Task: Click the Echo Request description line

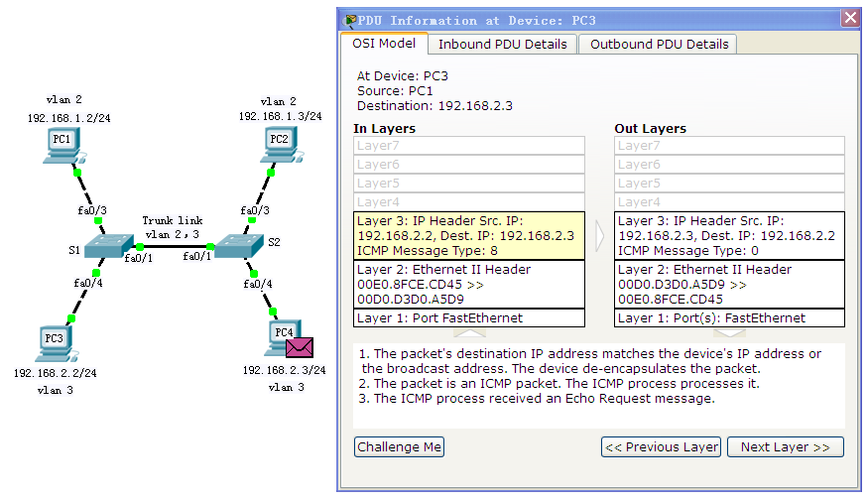Action: (537, 399)
